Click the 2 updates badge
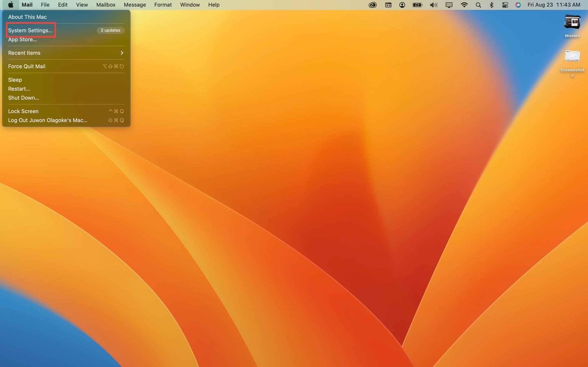Image resolution: width=588 pixels, height=367 pixels. coord(111,30)
